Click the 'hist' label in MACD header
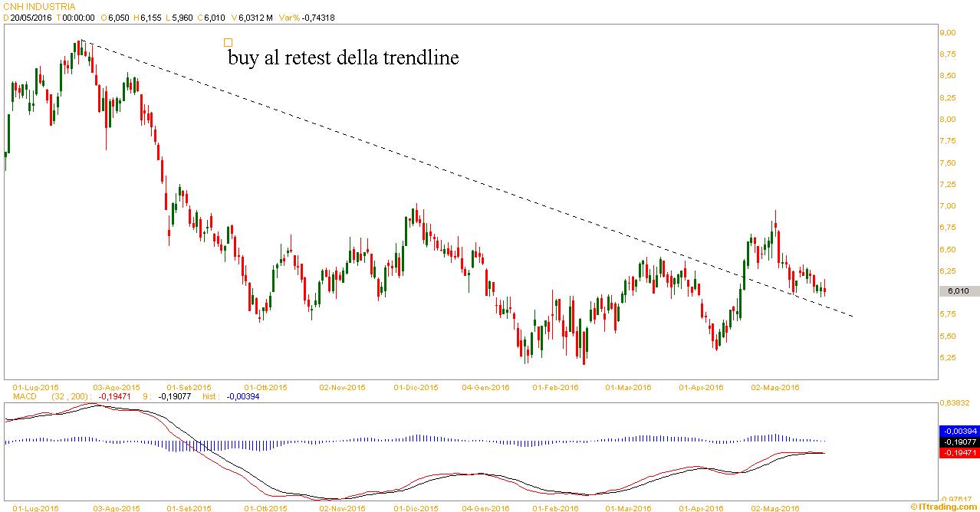 (210, 397)
